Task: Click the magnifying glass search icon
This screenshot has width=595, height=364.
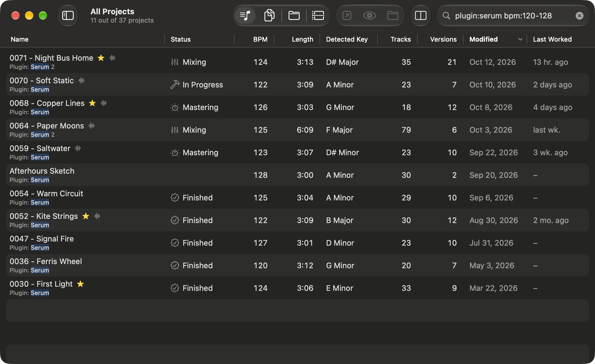Action: pyautogui.click(x=446, y=15)
